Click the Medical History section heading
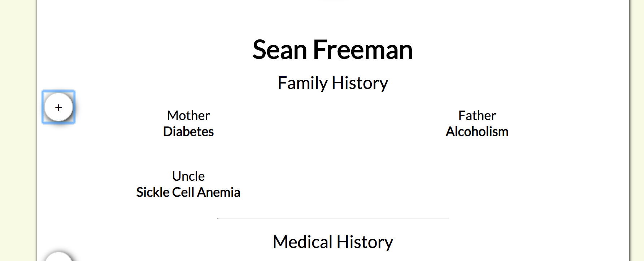Screen dimensions: 644x261 [x=332, y=242]
